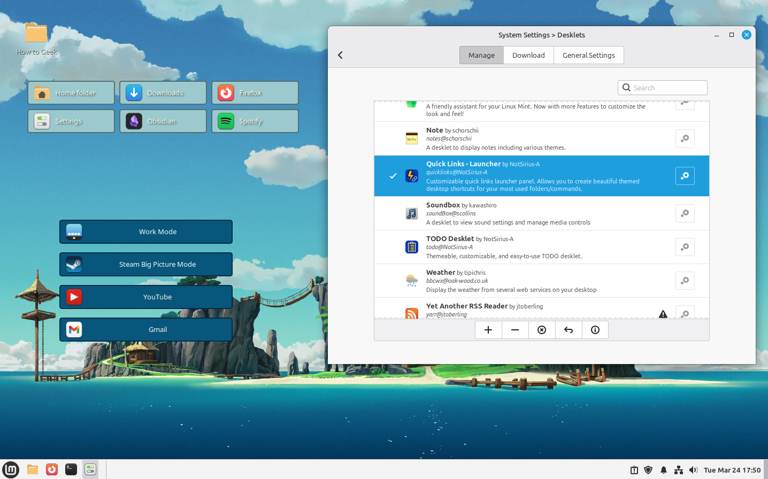The width and height of the screenshot is (768, 479).
Task: Open configure button for Quick Links - Launcher
Action: 685,176
